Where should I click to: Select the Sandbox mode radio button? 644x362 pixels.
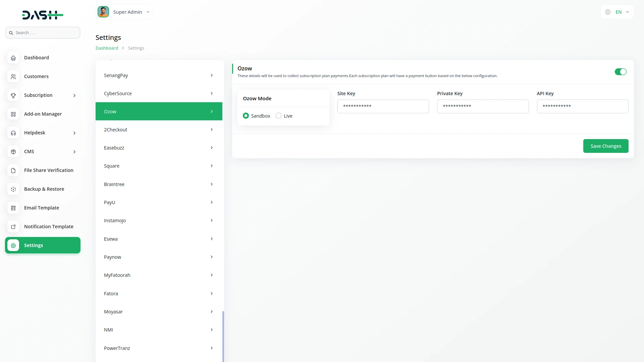point(246,116)
